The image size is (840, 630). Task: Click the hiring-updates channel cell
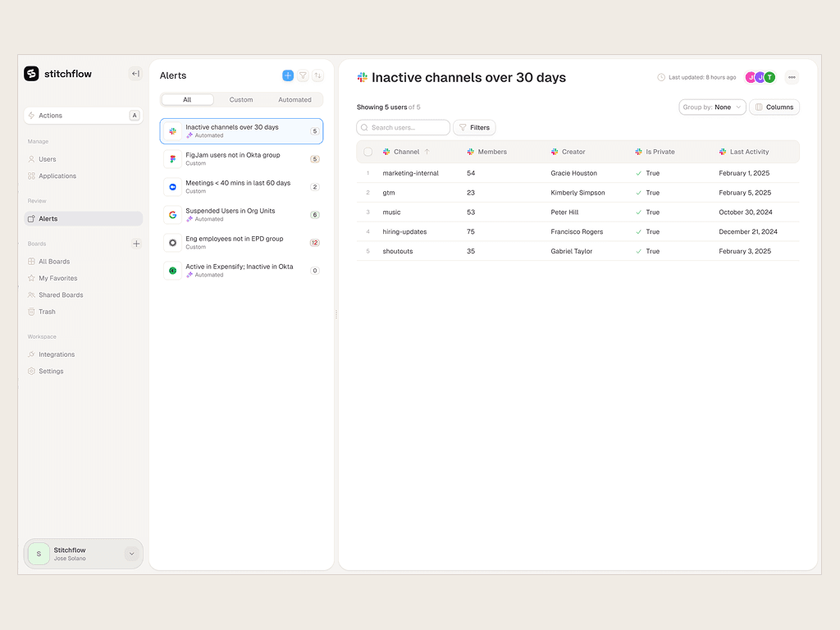tap(404, 232)
